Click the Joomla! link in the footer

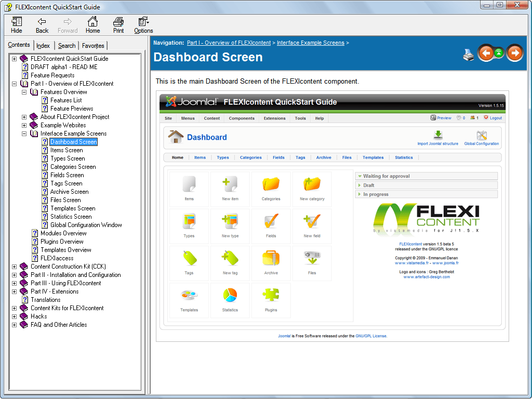point(284,336)
